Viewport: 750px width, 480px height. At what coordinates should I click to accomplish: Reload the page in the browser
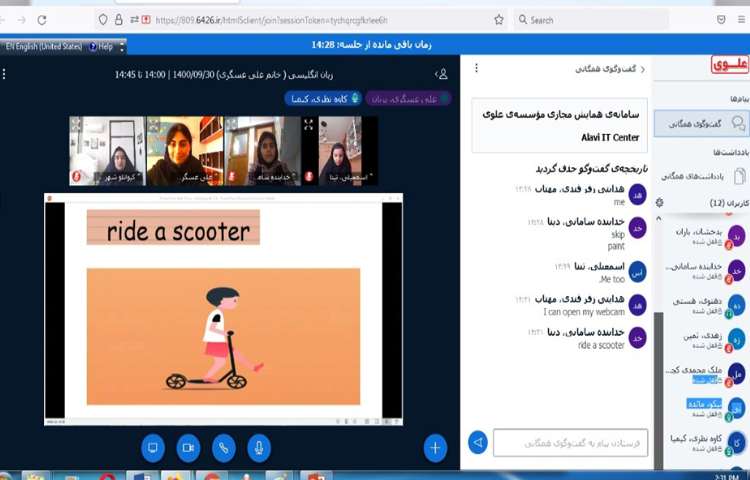41,19
